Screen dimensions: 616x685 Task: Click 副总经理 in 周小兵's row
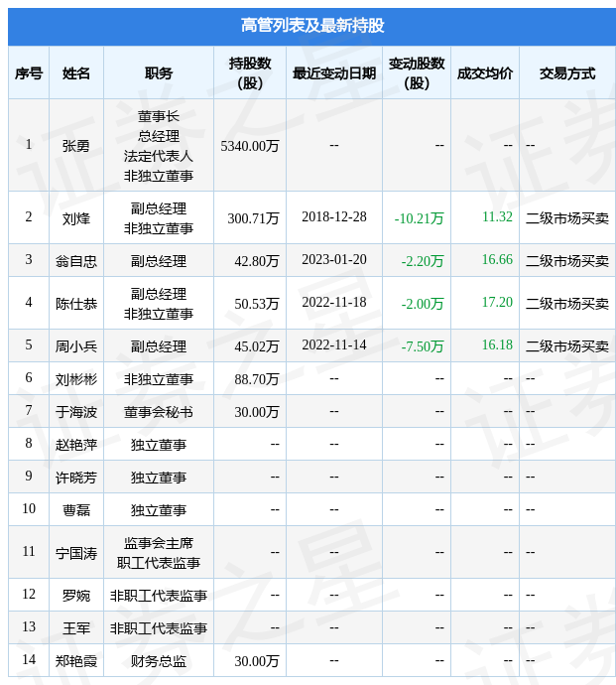pyautogui.click(x=159, y=346)
